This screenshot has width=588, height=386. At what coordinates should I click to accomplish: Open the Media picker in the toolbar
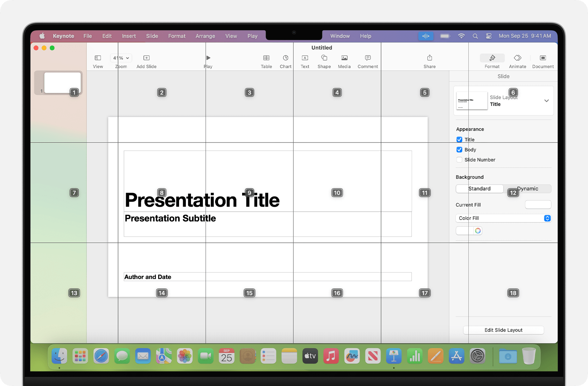pyautogui.click(x=344, y=58)
